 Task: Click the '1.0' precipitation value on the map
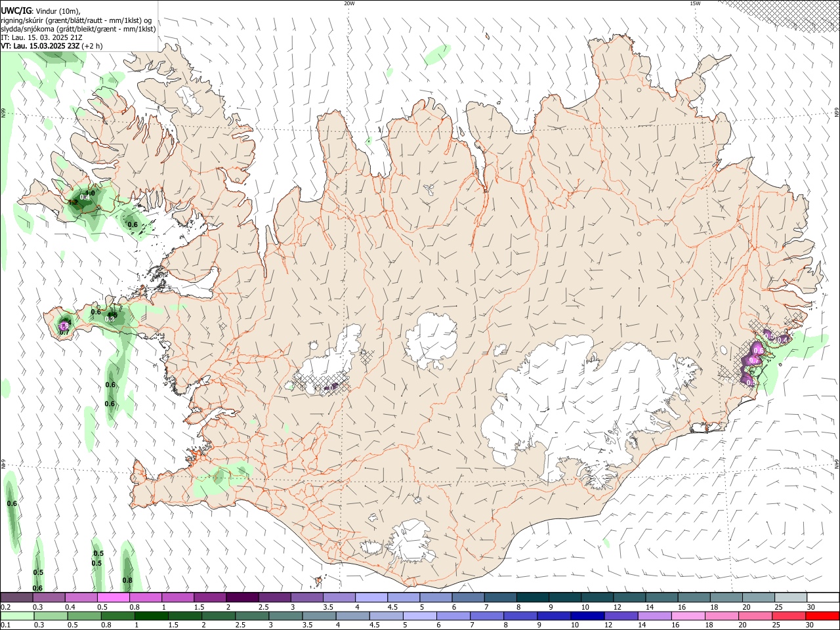(91, 193)
